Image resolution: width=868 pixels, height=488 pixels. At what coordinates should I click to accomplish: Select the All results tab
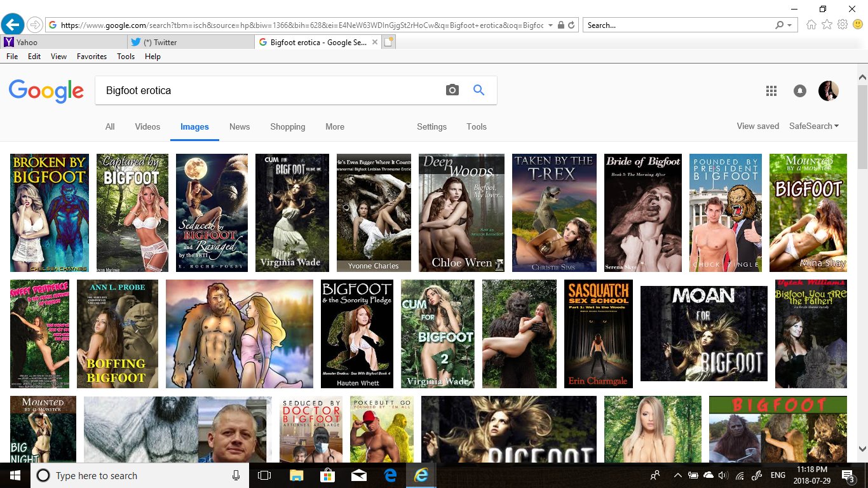(x=110, y=127)
